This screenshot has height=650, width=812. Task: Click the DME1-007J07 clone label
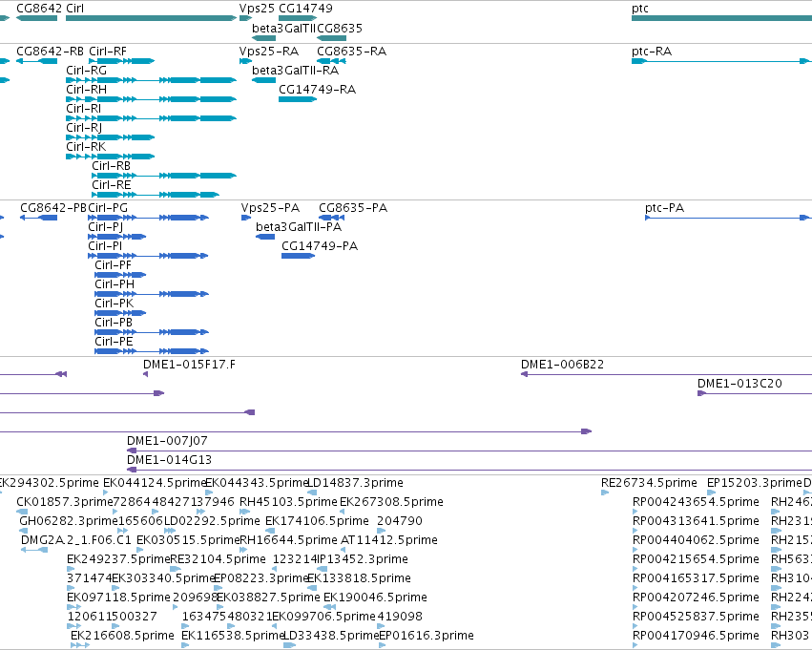pos(167,441)
